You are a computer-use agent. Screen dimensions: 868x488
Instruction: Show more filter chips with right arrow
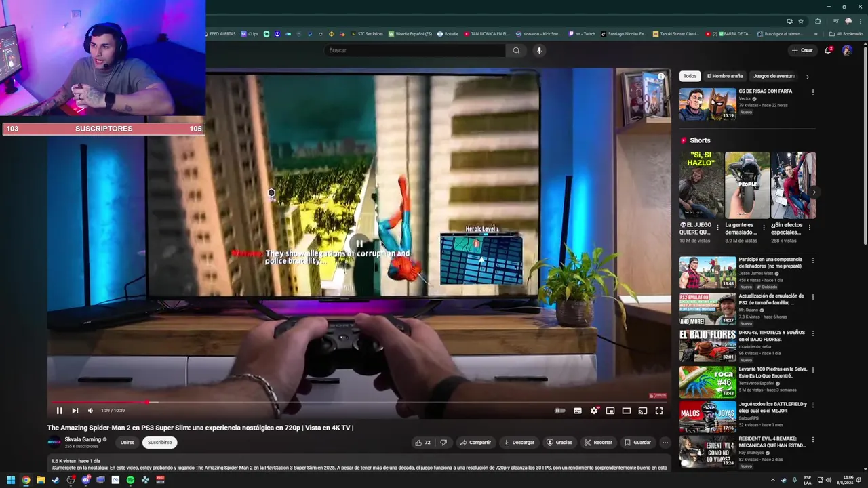click(x=807, y=77)
